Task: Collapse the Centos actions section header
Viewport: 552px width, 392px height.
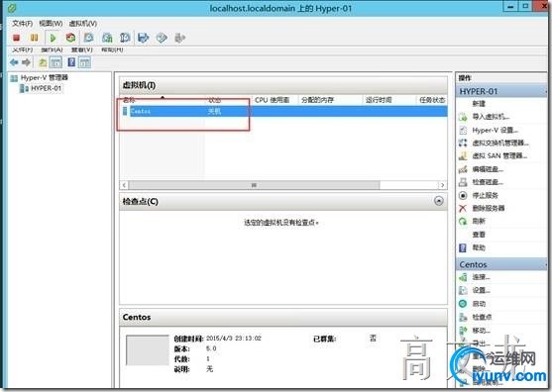Action: coord(501,264)
